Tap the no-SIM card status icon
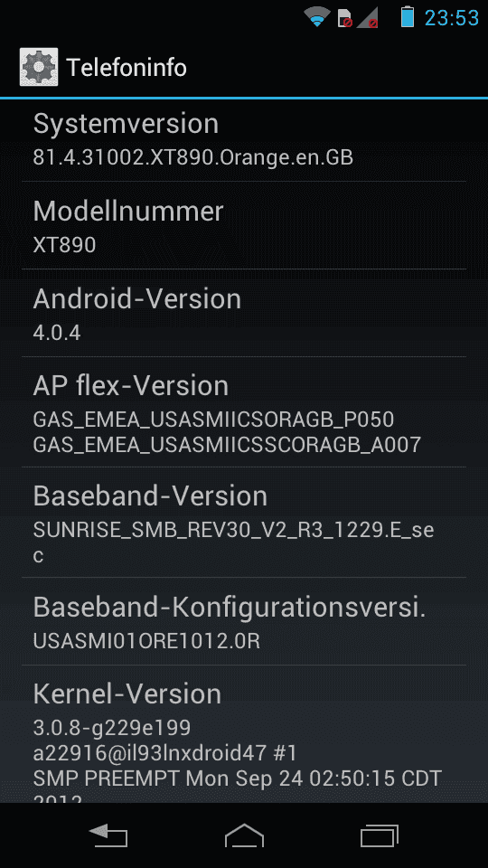Viewport: 488px width, 868px height. tap(344, 18)
